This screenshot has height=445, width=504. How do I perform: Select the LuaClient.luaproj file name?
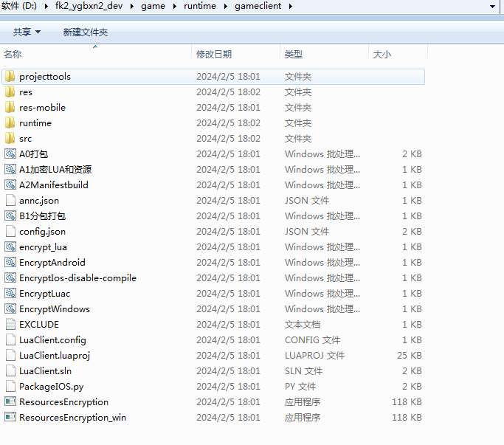coord(55,356)
